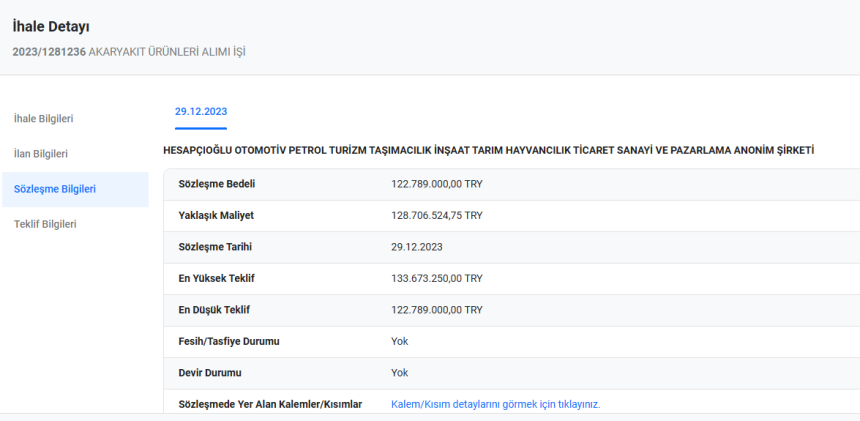Select the value 133.673.250,00 TRY
The width and height of the screenshot is (860, 421).
pos(437,278)
